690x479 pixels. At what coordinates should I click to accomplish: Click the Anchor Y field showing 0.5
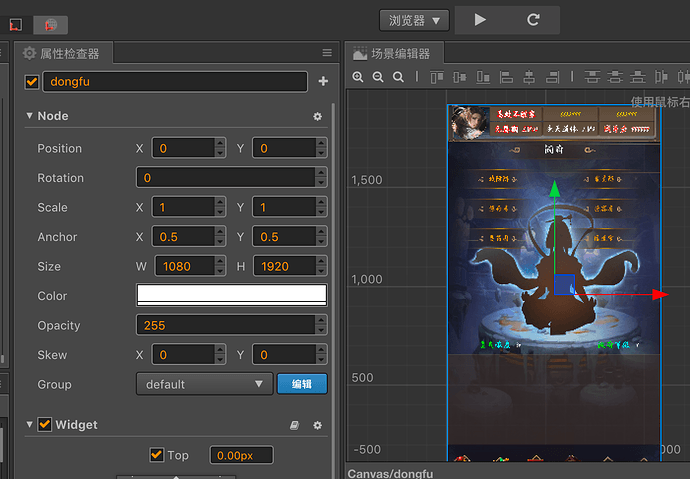point(284,236)
